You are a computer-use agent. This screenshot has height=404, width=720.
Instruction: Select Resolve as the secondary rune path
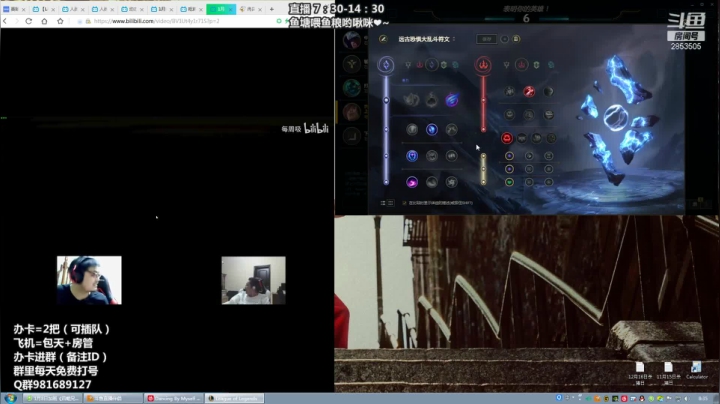(536, 65)
